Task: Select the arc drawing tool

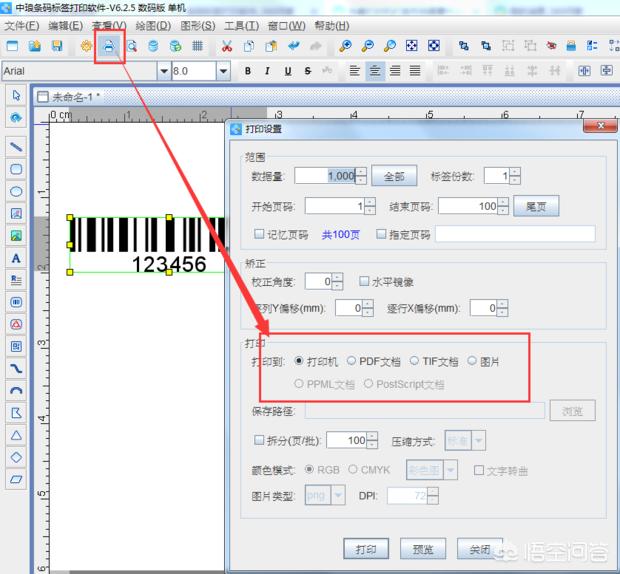Action: coord(16,391)
